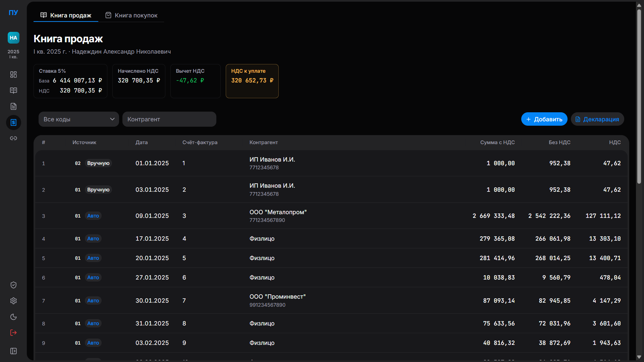Toggle the sidebar collapse panel icon
This screenshot has width=644, height=362.
pos(13,351)
